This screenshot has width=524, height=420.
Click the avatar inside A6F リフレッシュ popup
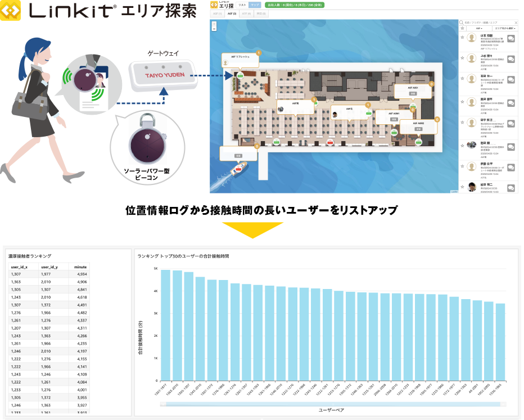click(225, 62)
